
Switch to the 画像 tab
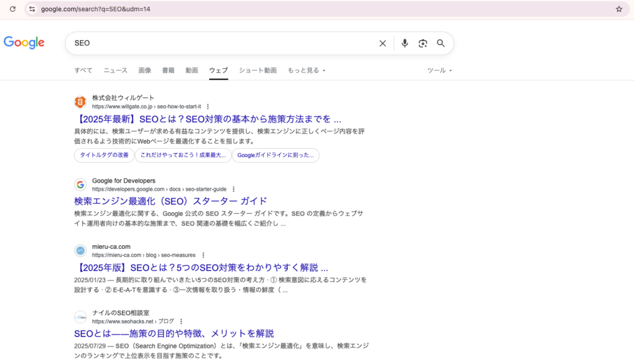click(145, 71)
